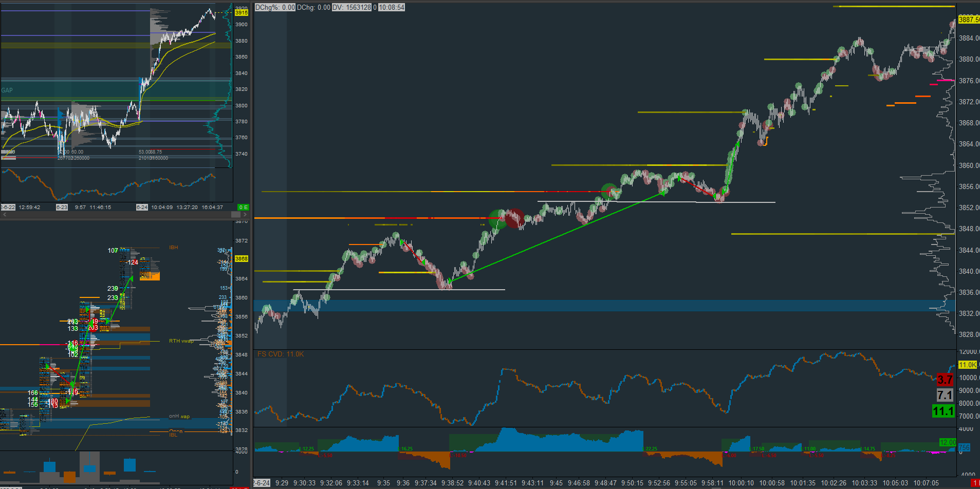
Task: Click the L:16.25 label in delta panel
Action: coord(405,449)
